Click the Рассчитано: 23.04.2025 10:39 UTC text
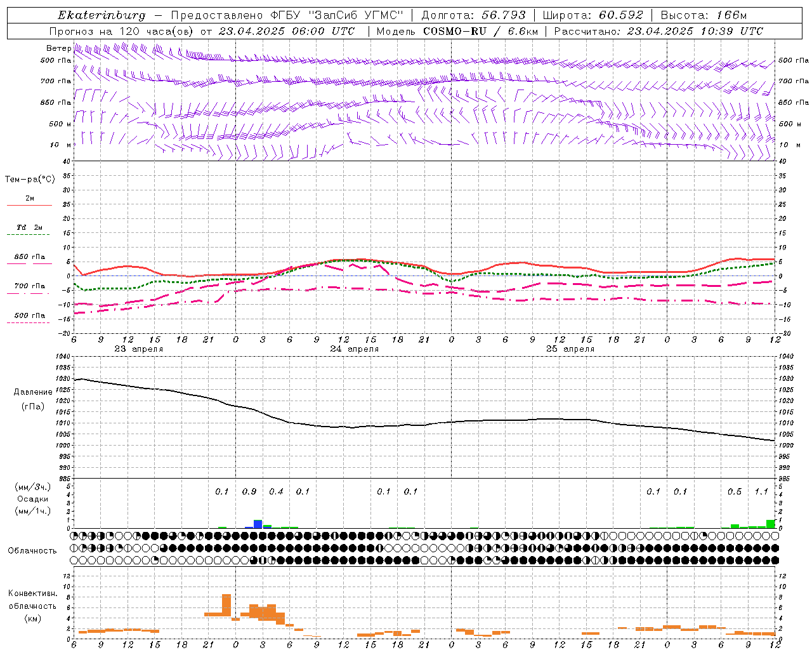812x650 pixels. pyautogui.click(x=658, y=31)
